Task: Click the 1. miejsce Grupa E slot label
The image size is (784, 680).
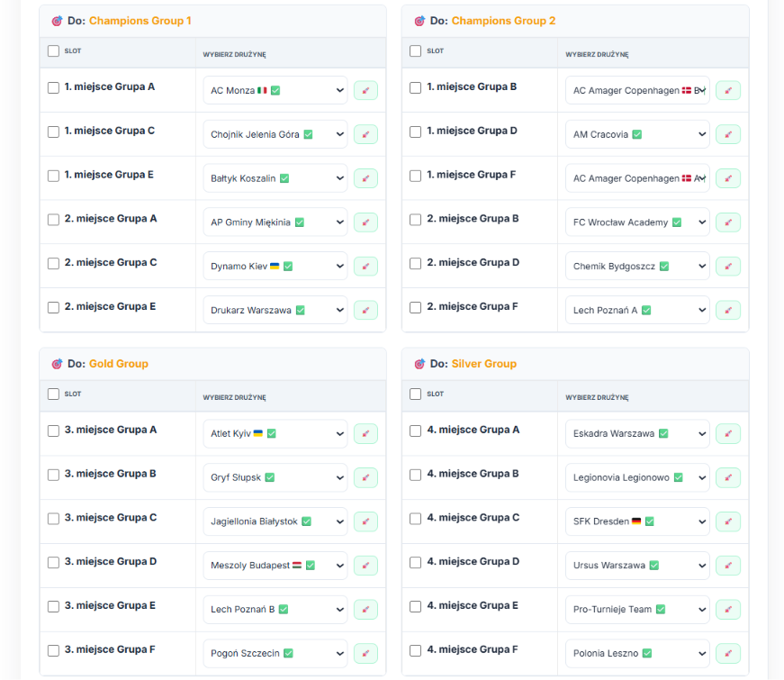Action: pos(109,175)
